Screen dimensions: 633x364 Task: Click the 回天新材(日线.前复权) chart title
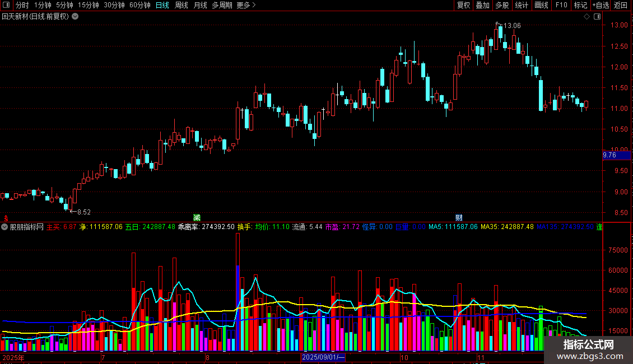click(x=35, y=17)
